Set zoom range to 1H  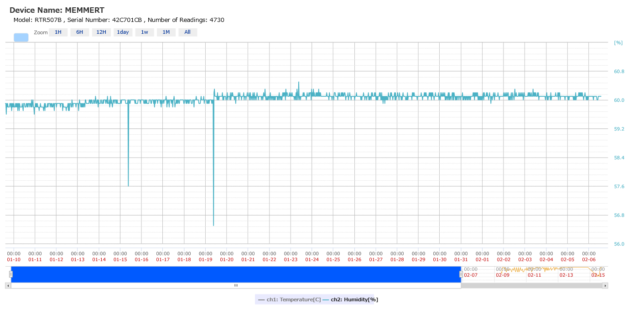pyautogui.click(x=58, y=32)
